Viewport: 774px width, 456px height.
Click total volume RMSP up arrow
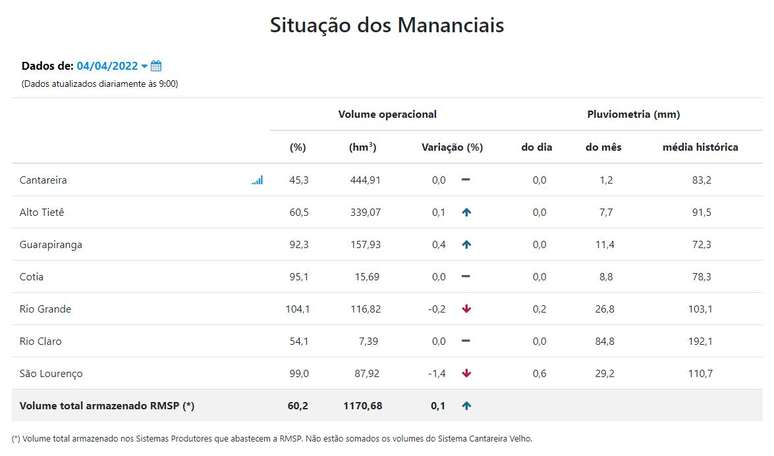tap(466, 406)
